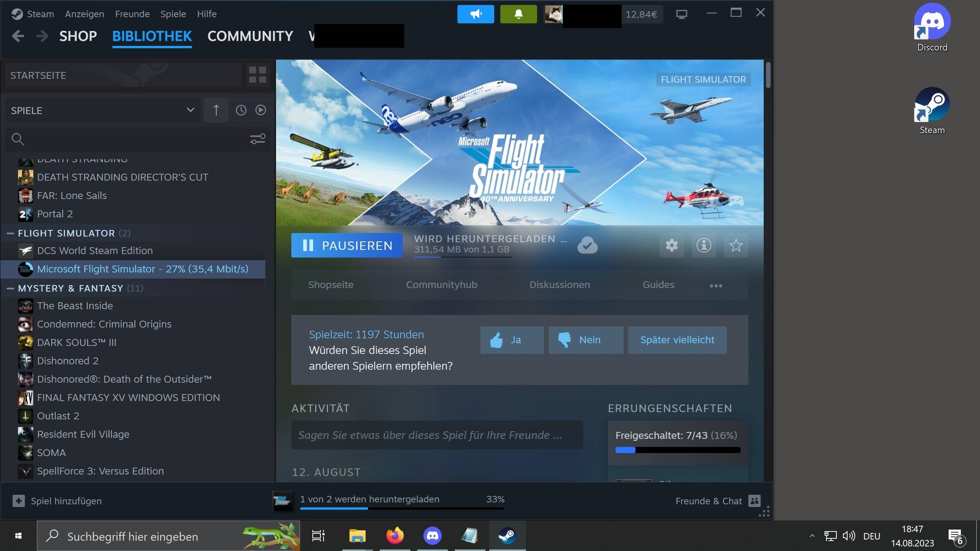Click 'Später vielleicht' recommendation button

677,340
